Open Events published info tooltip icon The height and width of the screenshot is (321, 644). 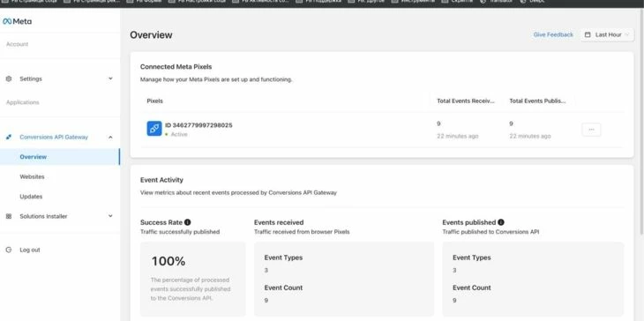tap(501, 222)
